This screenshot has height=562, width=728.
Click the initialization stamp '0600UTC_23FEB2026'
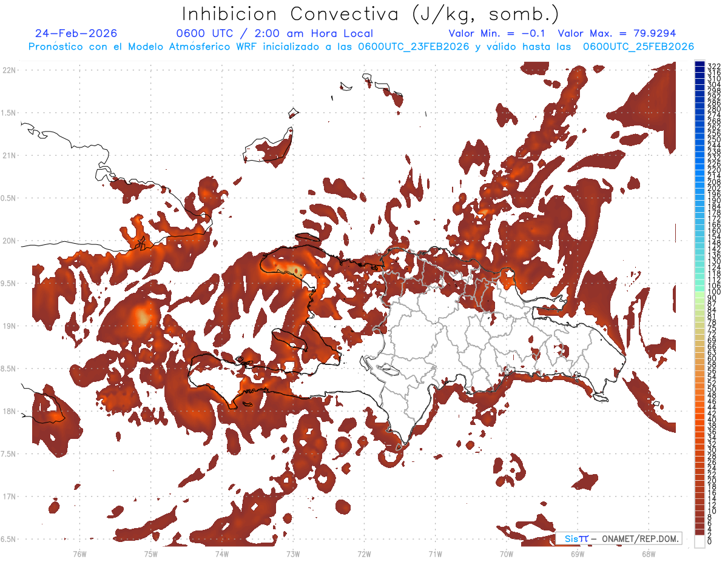pos(413,47)
